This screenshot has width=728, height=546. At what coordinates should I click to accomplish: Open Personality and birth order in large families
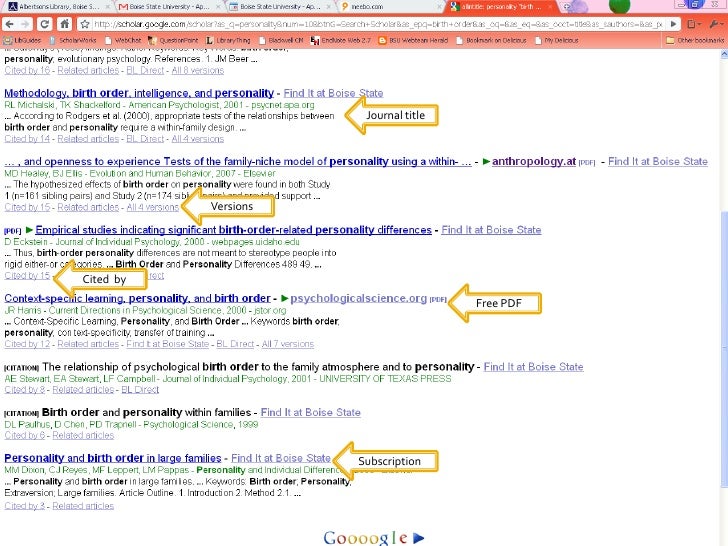113,458
